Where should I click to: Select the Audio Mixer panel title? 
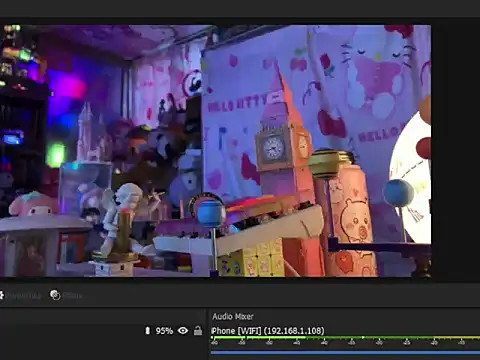click(233, 316)
